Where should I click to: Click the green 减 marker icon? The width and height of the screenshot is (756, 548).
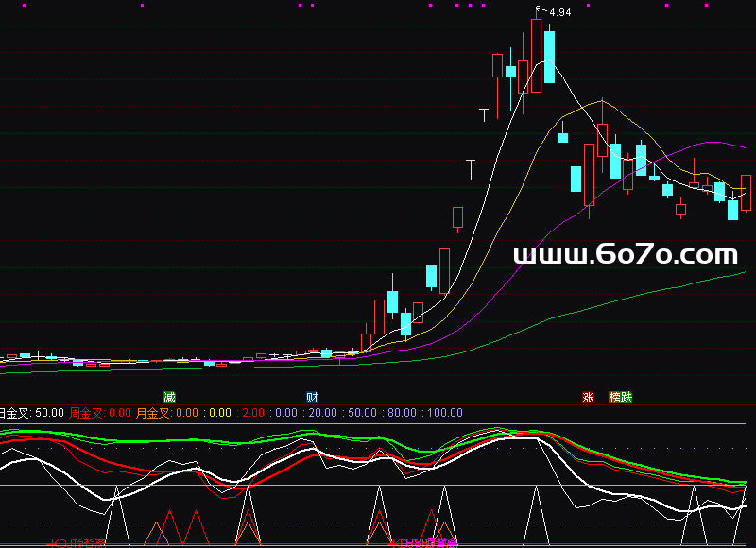pyautogui.click(x=169, y=397)
